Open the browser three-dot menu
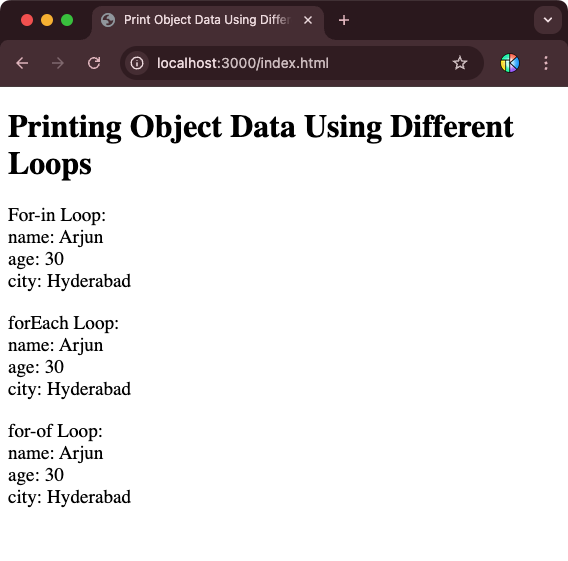Image resolution: width=568 pixels, height=561 pixels. [x=546, y=63]
